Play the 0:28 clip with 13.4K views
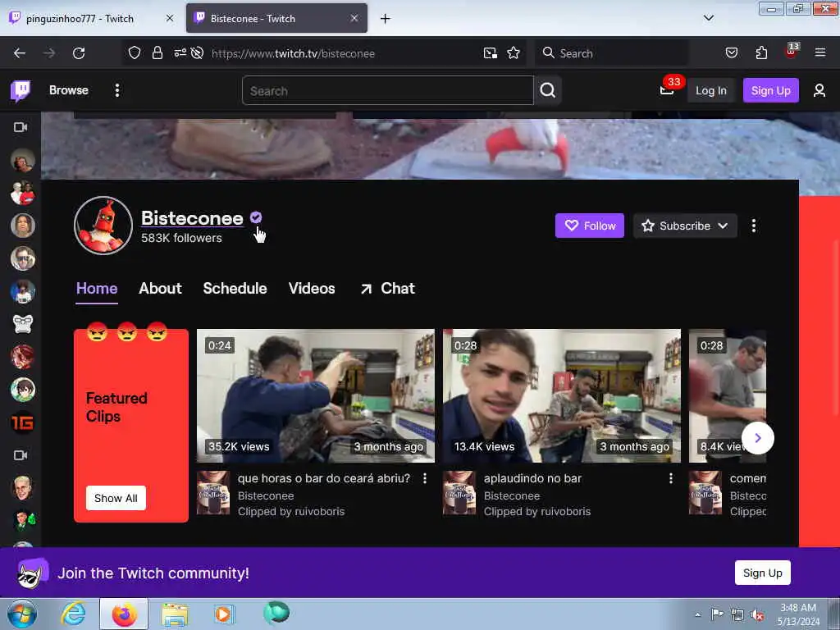The height and width of the screenshot is (630, 840). tap(561, 396)
